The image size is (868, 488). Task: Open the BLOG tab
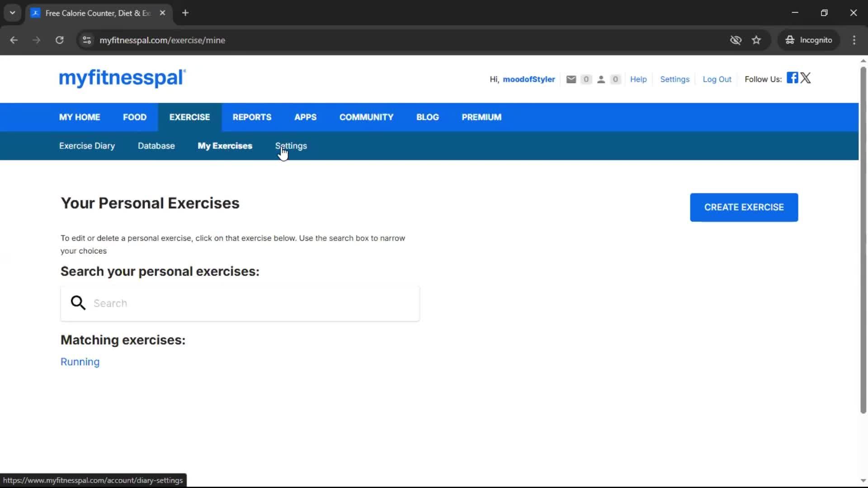pos(428,117)
